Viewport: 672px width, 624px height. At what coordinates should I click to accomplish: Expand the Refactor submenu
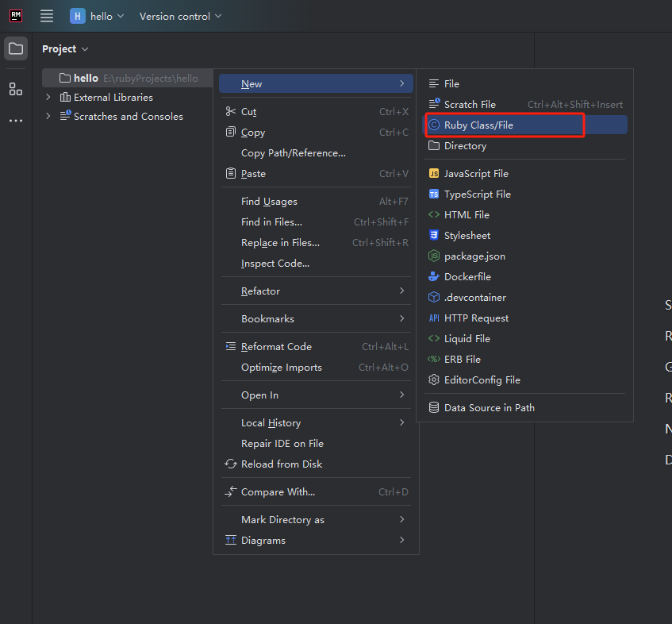pos(316,291)
